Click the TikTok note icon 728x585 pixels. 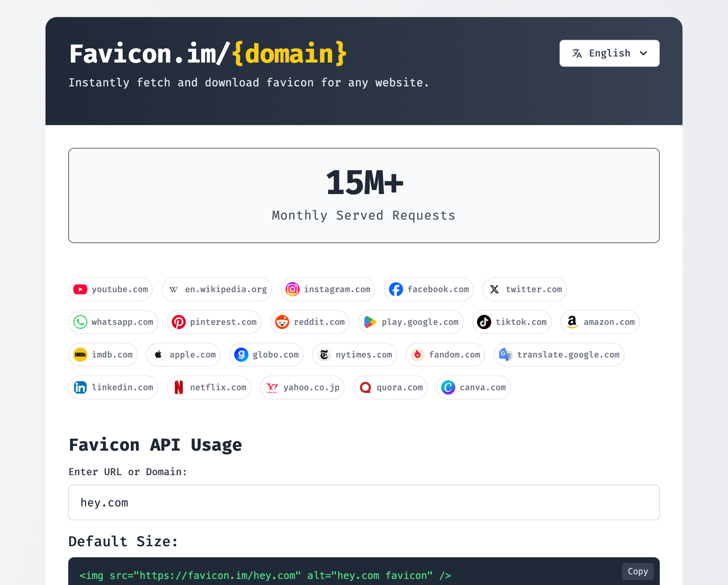pyautogui.click(x=484, y=322)
